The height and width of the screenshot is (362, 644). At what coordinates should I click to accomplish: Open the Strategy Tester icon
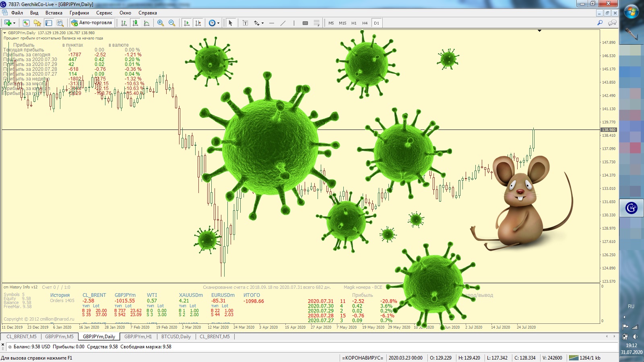(x=60, y=23)
